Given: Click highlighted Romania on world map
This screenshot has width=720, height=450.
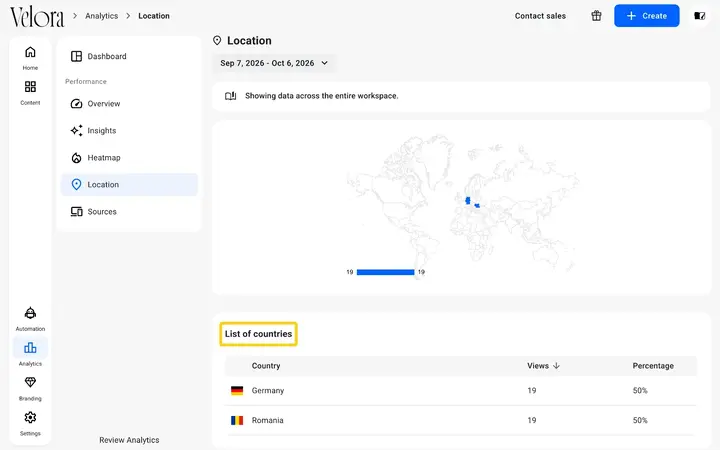Looking at the screenshot, I should coord(477,206).
